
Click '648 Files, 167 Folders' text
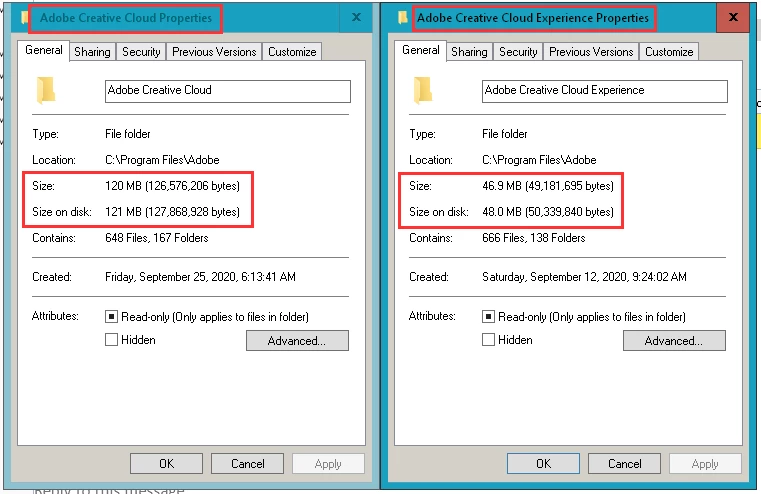click(157, 238)
